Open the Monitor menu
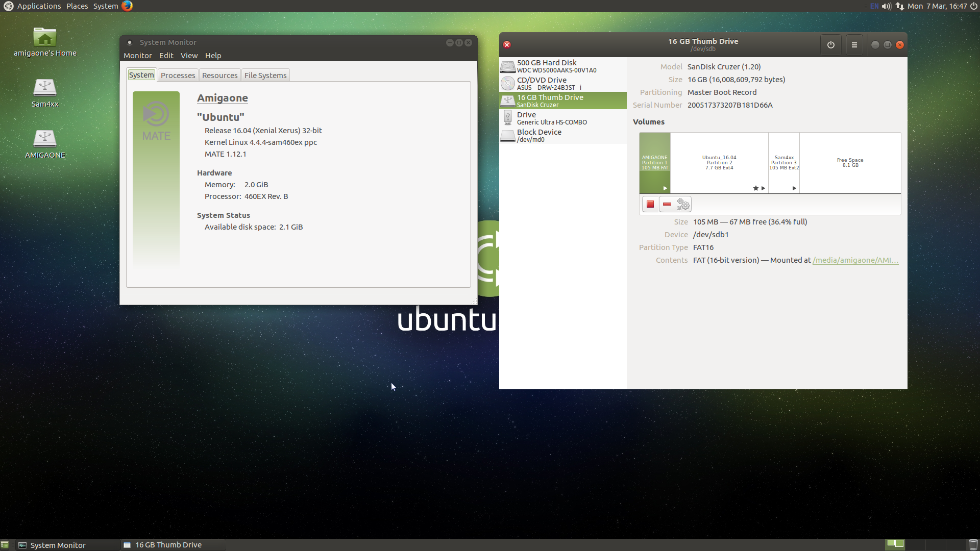The image size is (980, 551). pyautogui.click(x=137, y=56)
